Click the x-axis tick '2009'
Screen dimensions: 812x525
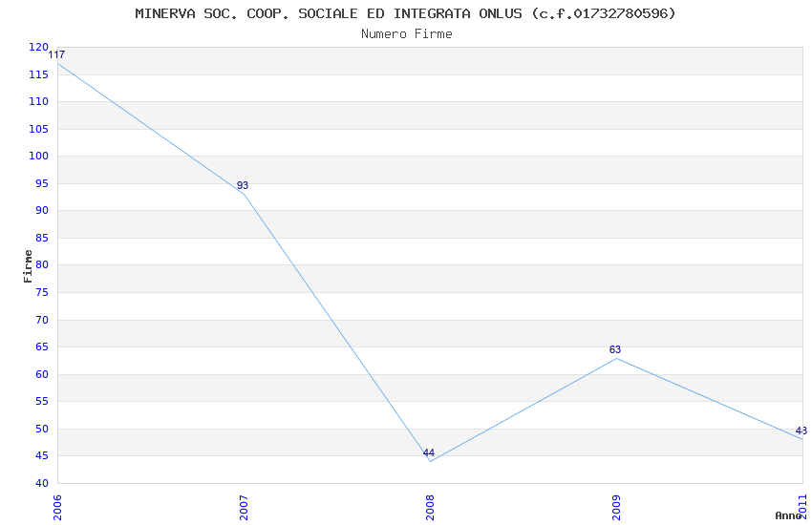[616, 508]
